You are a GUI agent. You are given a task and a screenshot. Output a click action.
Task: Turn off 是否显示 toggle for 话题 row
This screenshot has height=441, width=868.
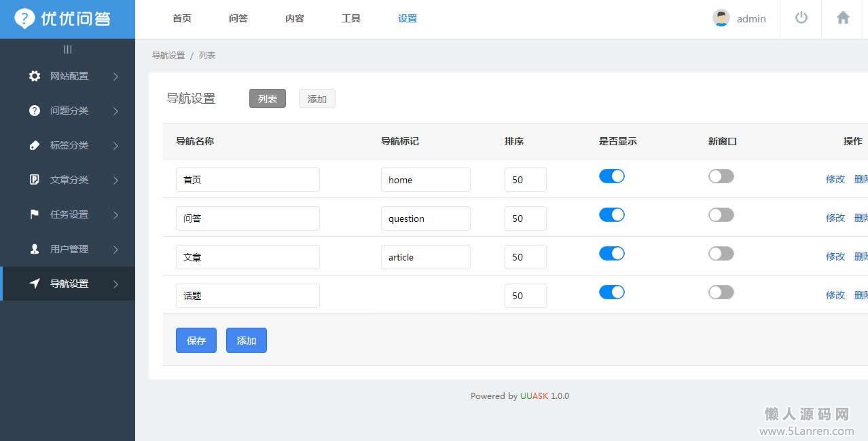tap(611, 292)
